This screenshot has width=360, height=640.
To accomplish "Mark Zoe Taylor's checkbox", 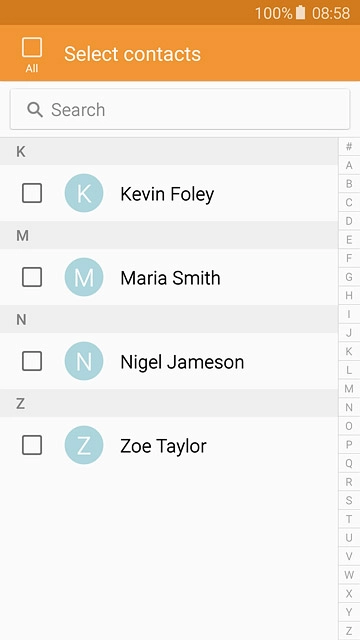I will [32, 445].
